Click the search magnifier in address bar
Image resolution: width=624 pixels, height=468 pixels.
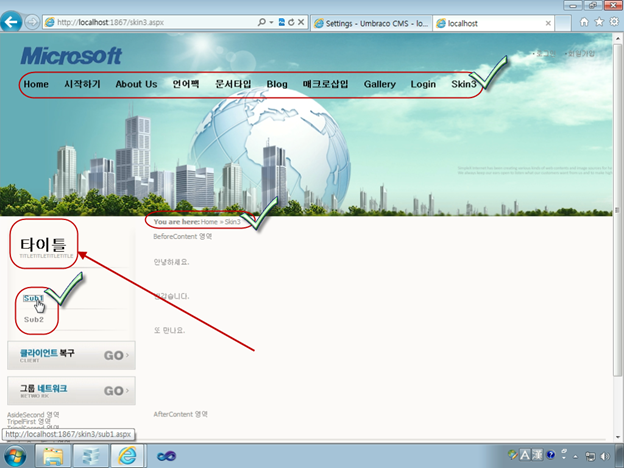tap(261, 22)
